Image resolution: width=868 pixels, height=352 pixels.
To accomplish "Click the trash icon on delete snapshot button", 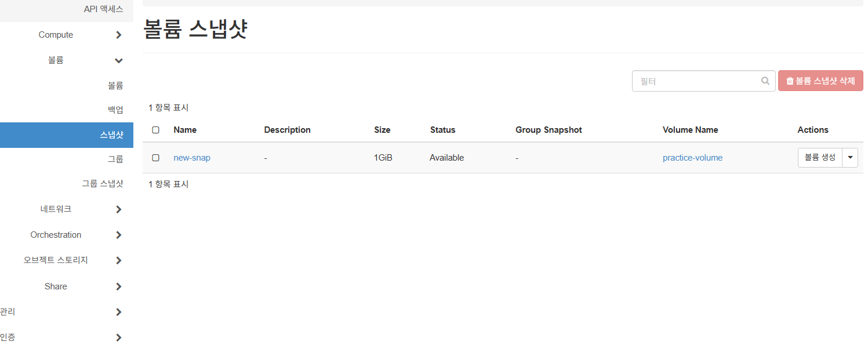I will pos(789,81).
